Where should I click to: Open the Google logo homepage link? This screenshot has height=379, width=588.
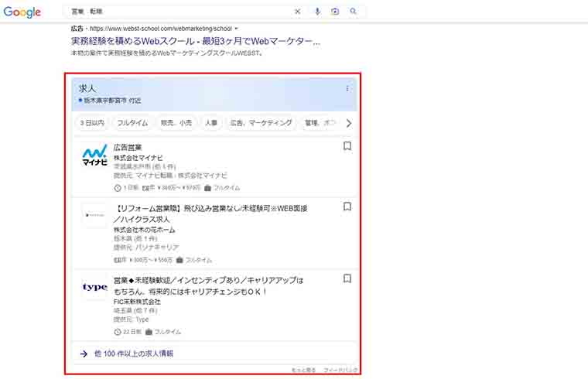pos(22,12)
